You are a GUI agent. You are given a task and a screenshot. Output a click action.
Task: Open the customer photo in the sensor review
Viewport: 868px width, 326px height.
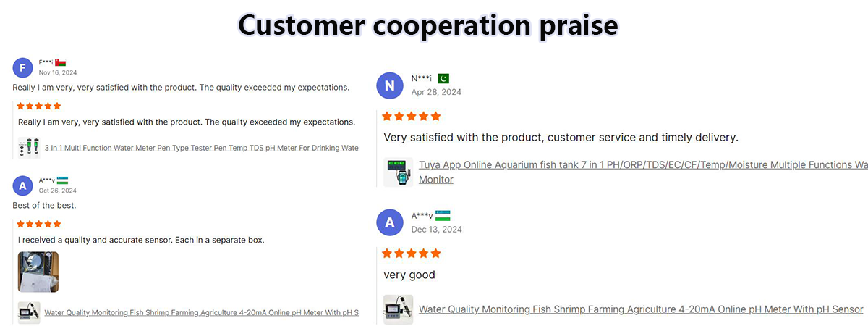click(38, 272)
